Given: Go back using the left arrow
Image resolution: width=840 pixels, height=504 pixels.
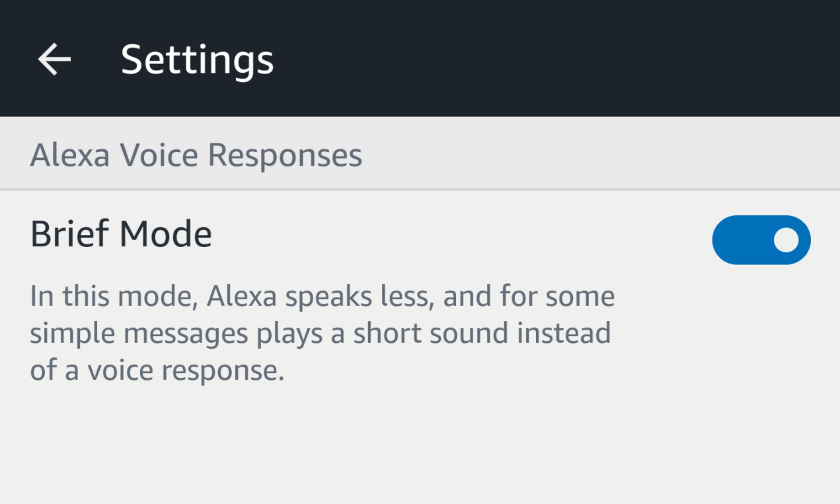Looking at the screenshot, I should (x=54, y=59).
